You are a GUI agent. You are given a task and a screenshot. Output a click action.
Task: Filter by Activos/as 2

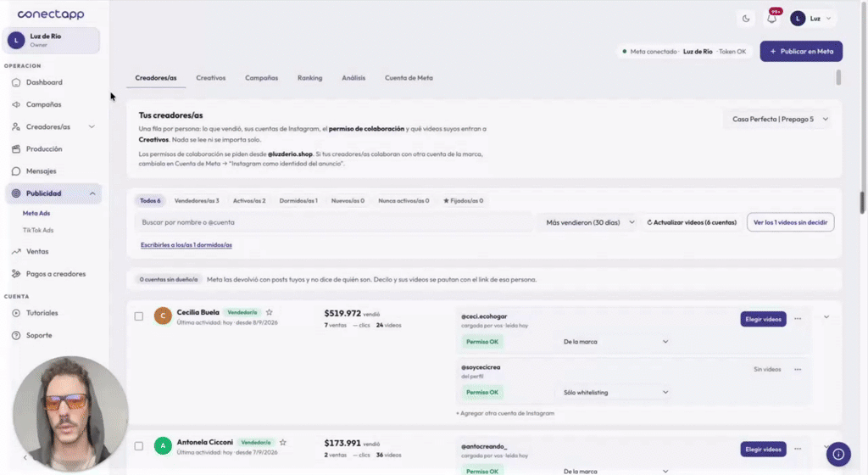(x=249, y=201)
